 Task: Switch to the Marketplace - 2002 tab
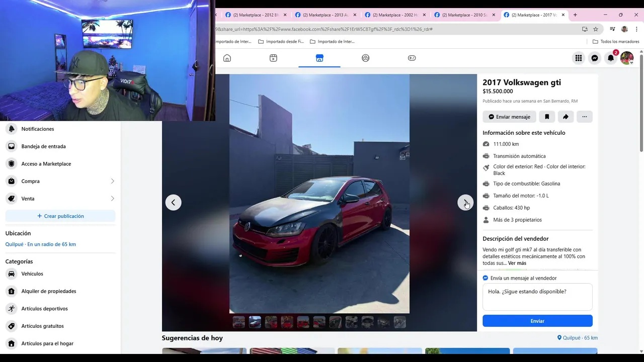click(394, 15)
